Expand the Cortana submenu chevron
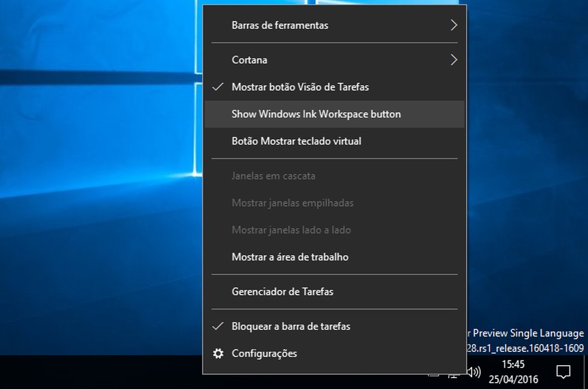This screenshot has height=389, width=588. [453, 60]
